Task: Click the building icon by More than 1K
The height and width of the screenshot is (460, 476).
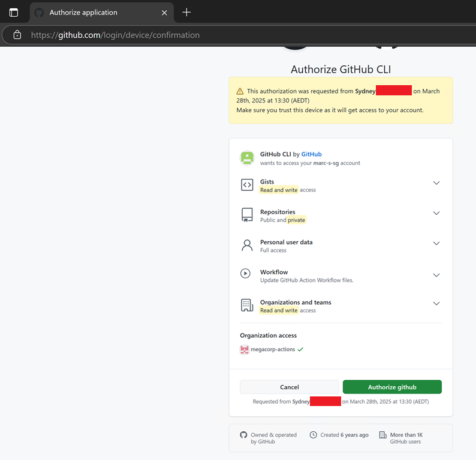Action: click(383, 435)
